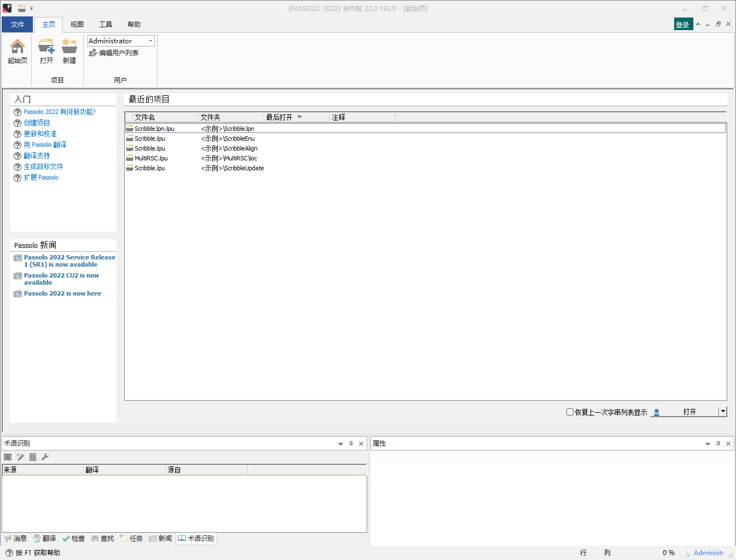
Task: Open link Passolo 2022 有何新功能?
Action: (x=60, y=112)
